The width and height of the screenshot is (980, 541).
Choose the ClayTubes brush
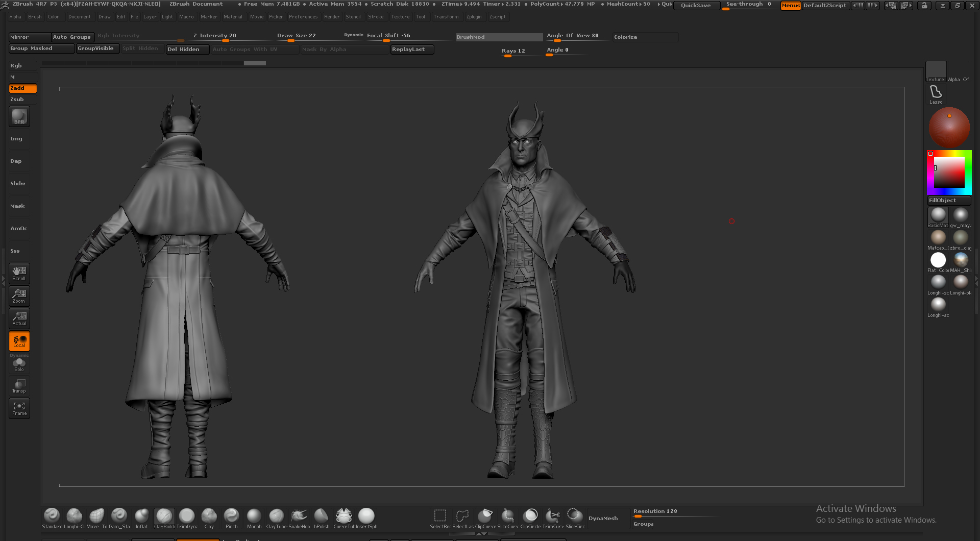[276, 518]
